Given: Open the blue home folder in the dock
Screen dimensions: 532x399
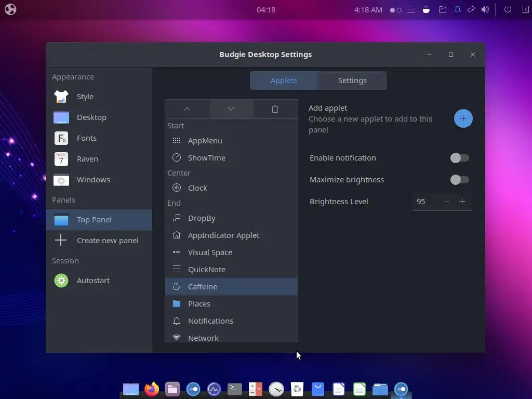Looking at the screenshot, I should 380,389.
